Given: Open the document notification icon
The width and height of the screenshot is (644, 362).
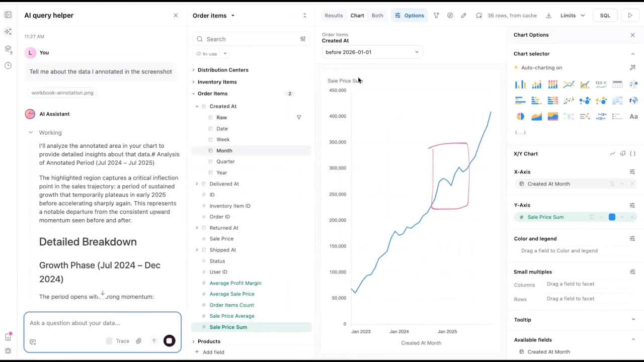Looking at the screenshot, I should click(8, 337).
